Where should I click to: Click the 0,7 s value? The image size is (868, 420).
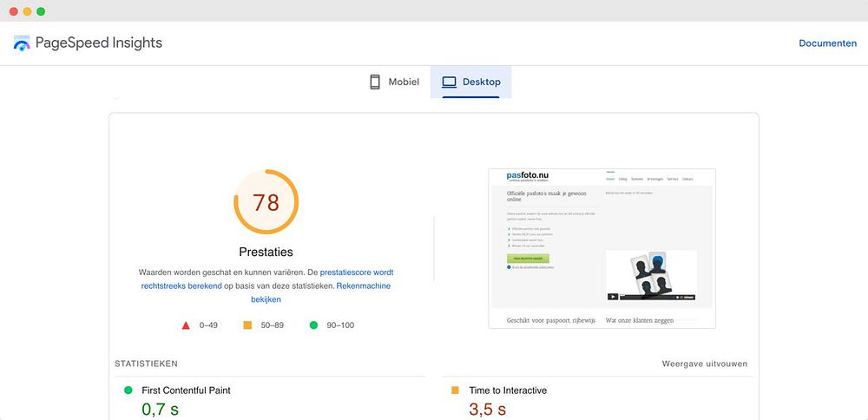(161, 410)
